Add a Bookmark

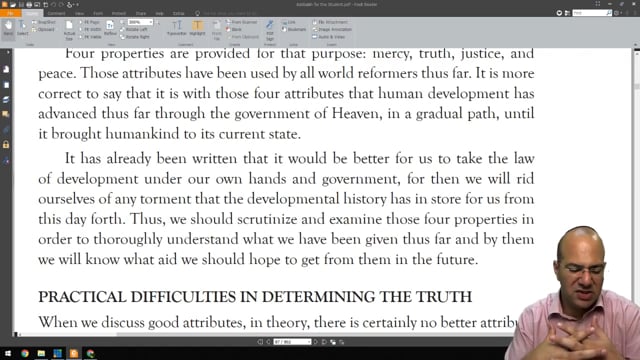pyautogui.click(x=294, y=29)
